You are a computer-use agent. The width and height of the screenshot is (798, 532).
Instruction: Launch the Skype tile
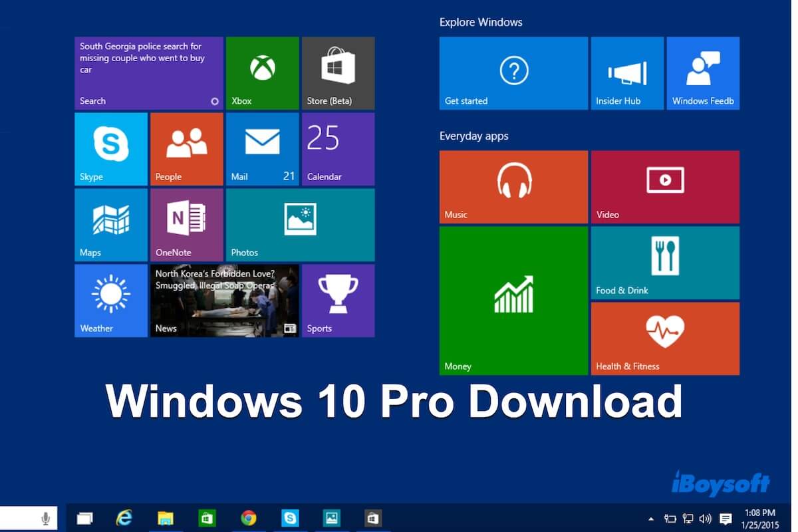(x=110, y=149)
